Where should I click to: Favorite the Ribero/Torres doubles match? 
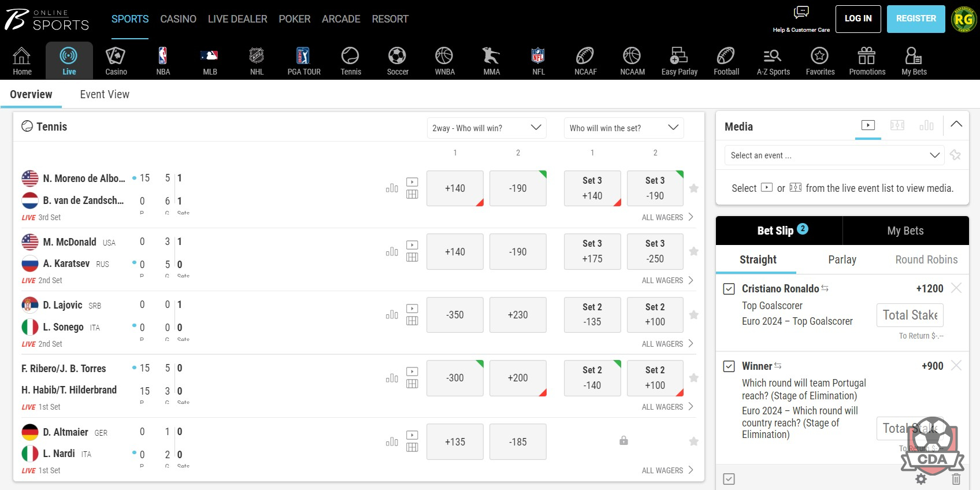694,378
